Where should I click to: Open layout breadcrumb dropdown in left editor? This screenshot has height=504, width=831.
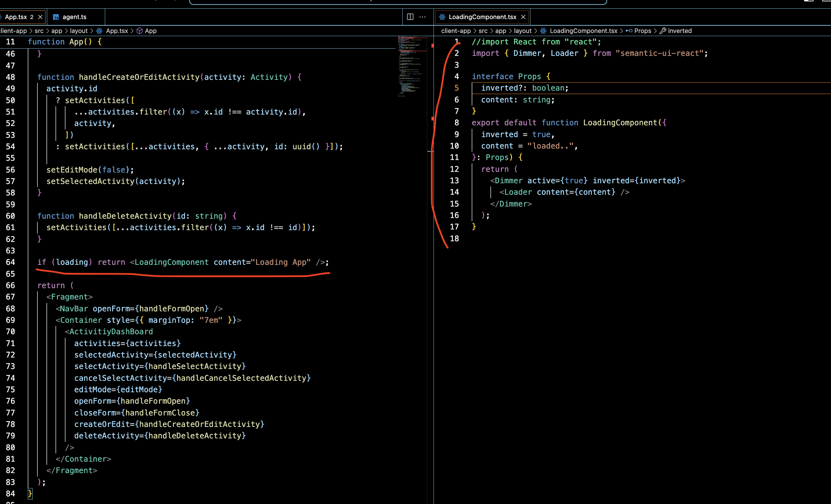79,31
